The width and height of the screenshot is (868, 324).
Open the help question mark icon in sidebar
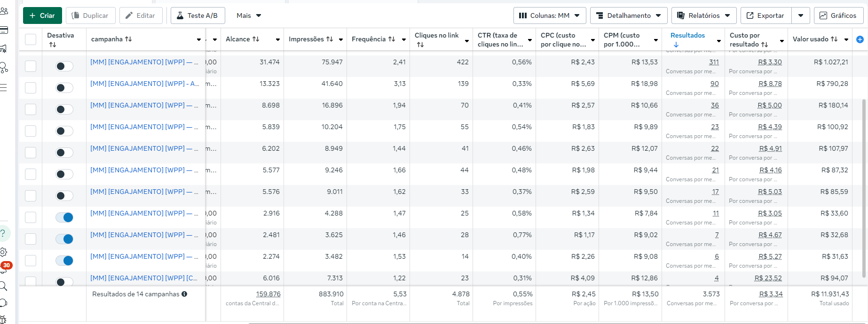[x=3, y=233]
